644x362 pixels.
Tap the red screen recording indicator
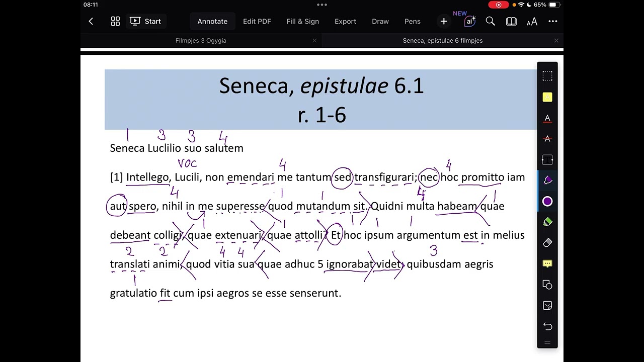[x=499, y=5]
